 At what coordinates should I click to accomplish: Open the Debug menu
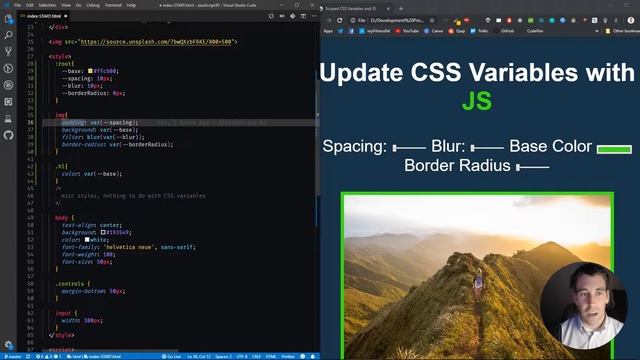point(93,5)
